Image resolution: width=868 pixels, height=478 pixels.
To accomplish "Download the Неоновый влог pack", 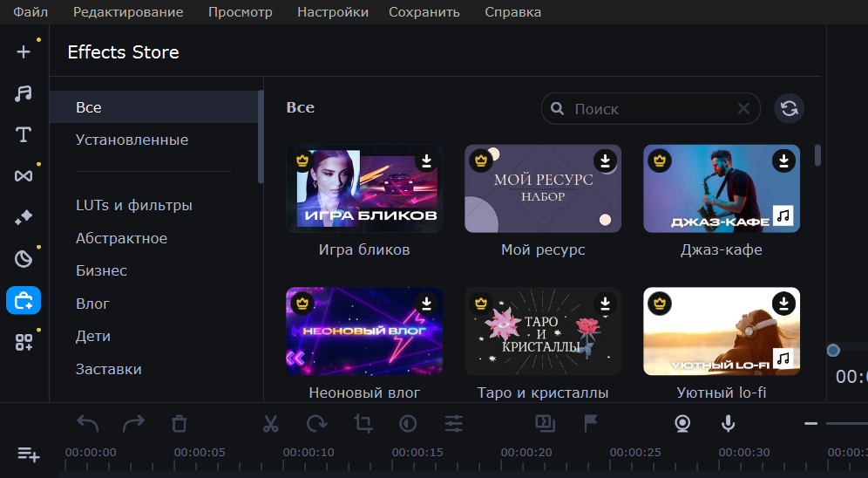I will point(426,304).
